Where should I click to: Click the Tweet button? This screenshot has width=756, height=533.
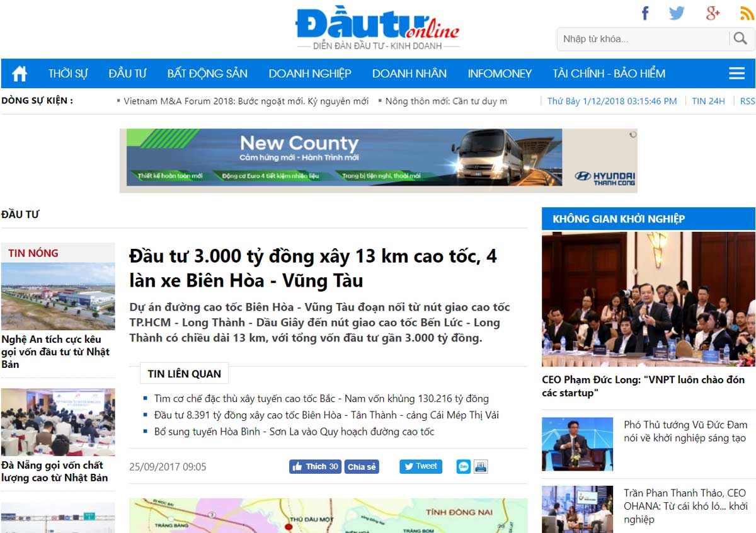(420, 467)
